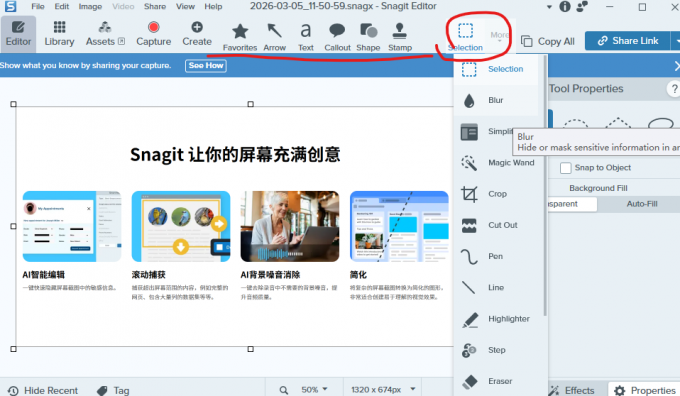Screen dimensions: 680x396
Task: Open the Image menu
Action: 90,7
